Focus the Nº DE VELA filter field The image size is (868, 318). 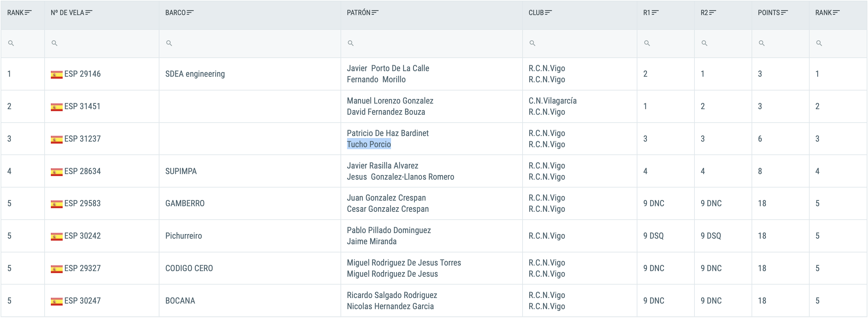point(102,44)
